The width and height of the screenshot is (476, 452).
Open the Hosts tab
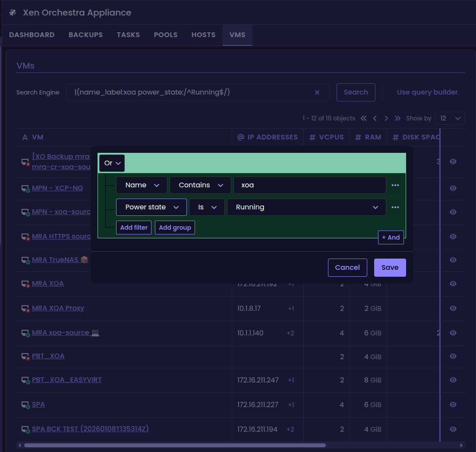coord(203,35)
